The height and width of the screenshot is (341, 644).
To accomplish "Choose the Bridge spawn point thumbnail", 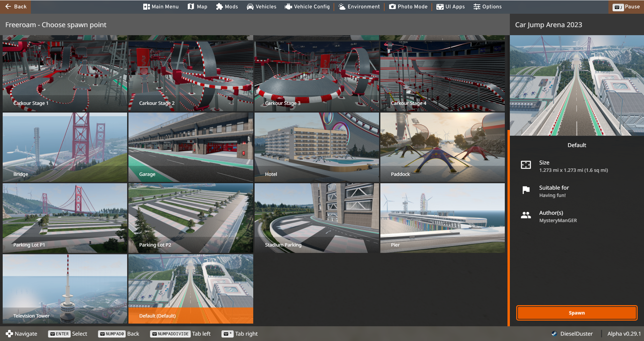I will pos(65,147).
